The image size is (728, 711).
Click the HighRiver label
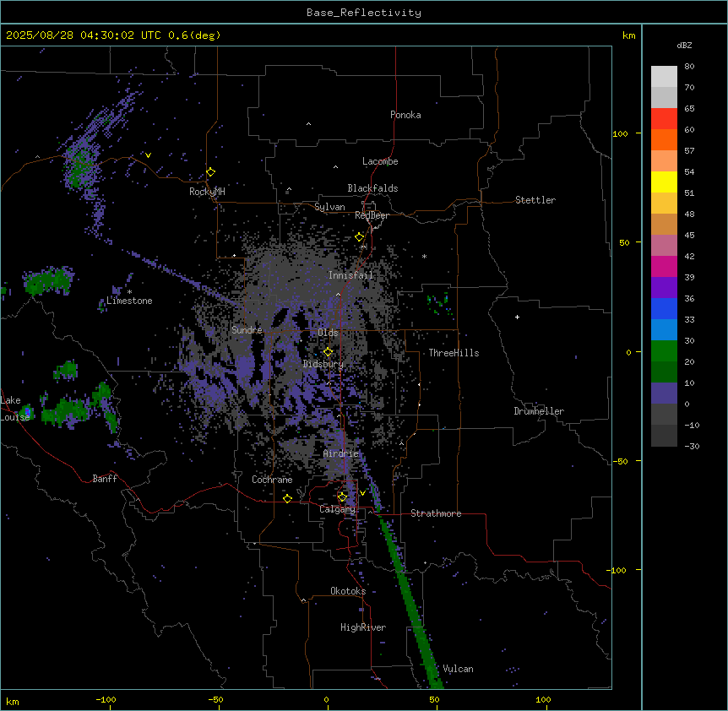363,627
